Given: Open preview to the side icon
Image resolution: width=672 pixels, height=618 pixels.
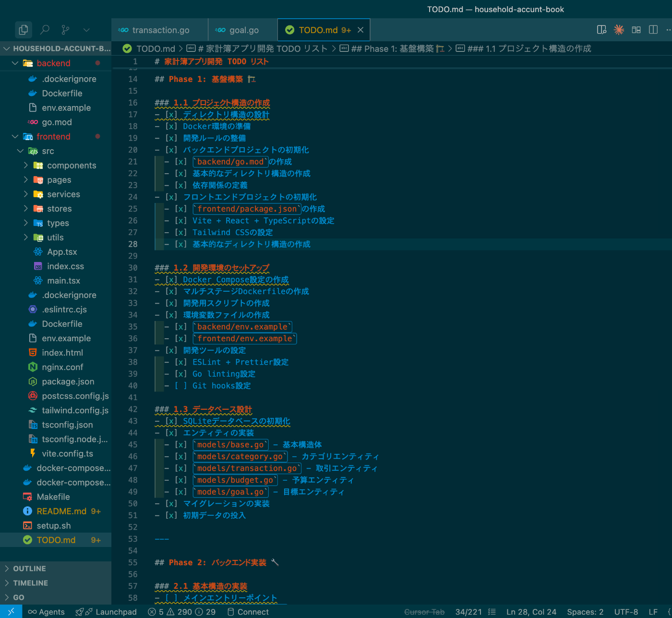Looking at the screenshot, I should (x=601, y=30).
